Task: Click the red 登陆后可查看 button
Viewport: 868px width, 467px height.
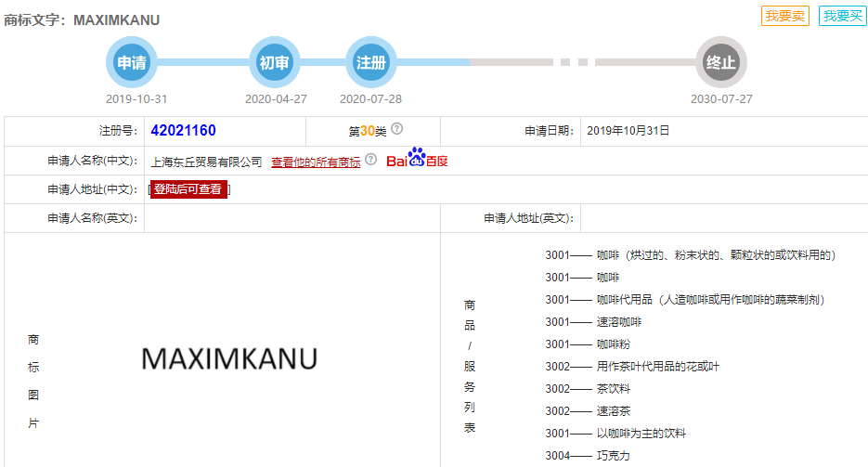Action: pos(188,189)
